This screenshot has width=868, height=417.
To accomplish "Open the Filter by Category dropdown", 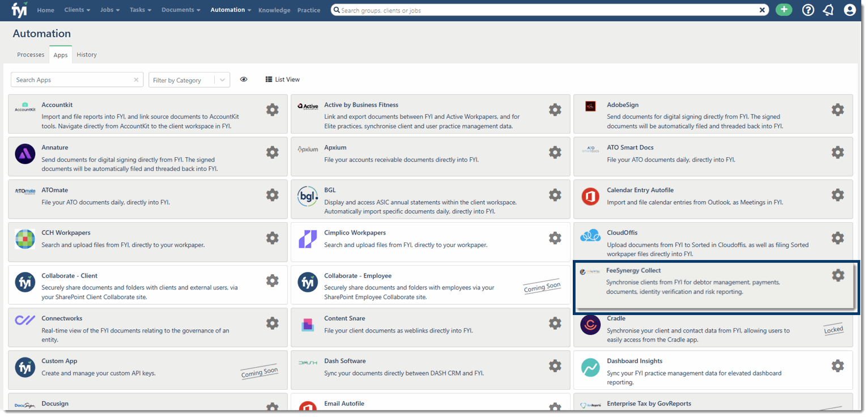I will click(x=189, y=80).
